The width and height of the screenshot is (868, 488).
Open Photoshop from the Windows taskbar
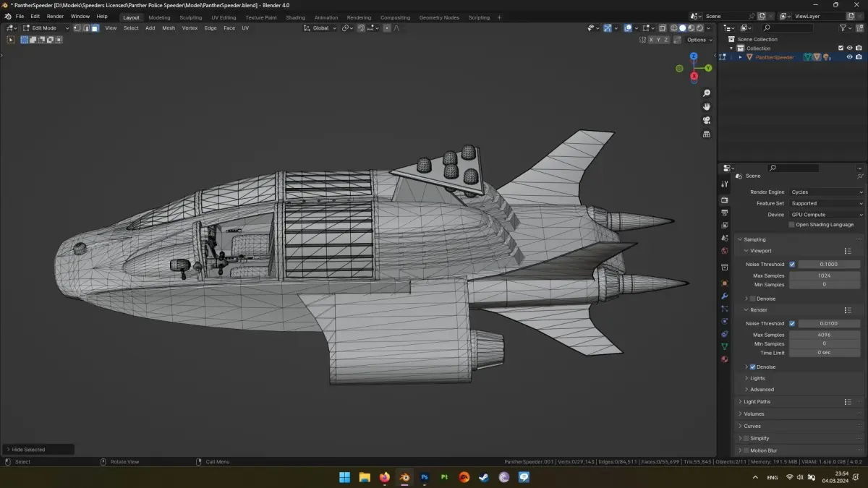pos(425,477)
